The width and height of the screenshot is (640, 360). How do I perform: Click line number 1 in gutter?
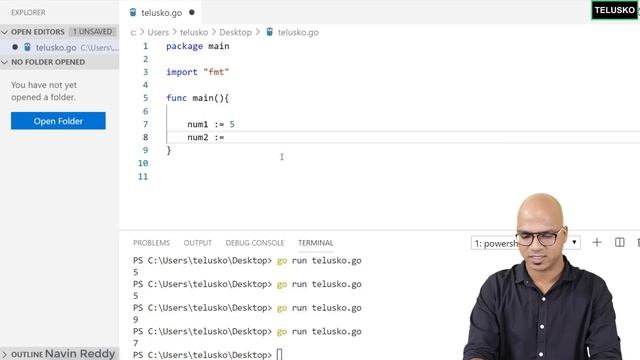point(145,46)
